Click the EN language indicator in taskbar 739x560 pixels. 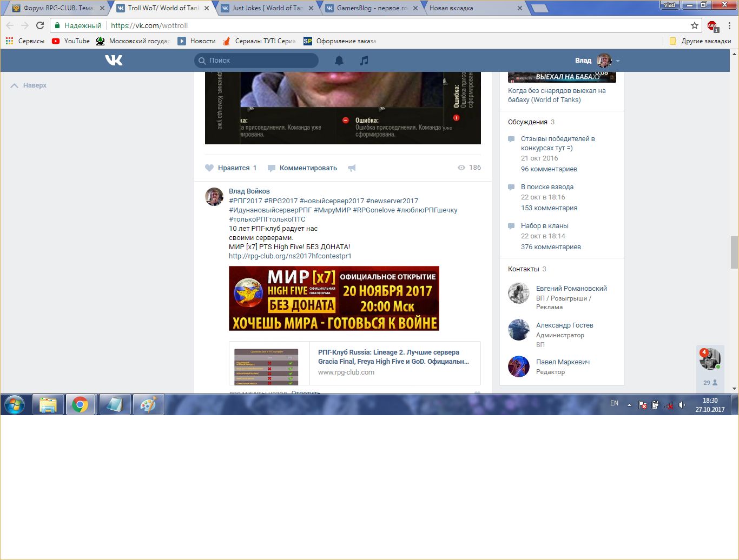(x=614, y=403)
